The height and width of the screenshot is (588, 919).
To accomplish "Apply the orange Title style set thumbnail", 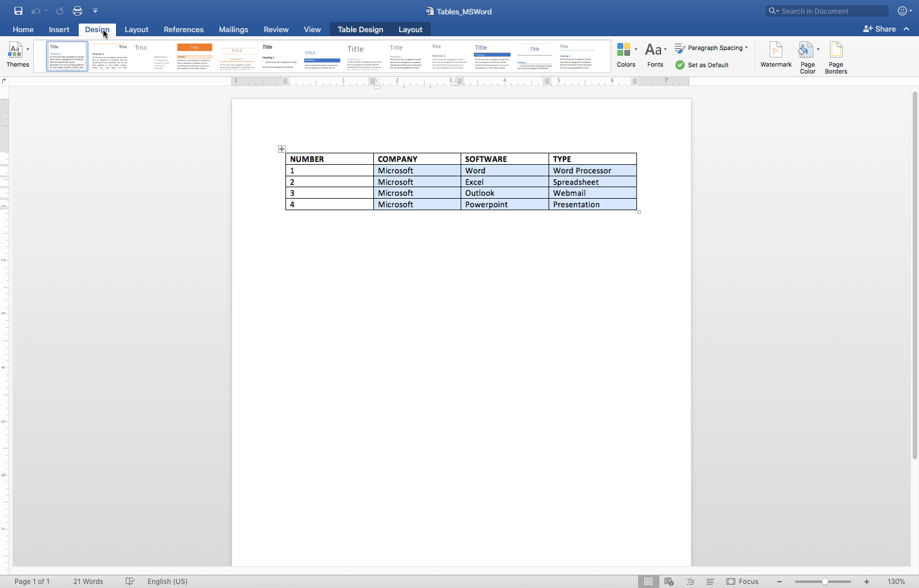I will pos(195,56).
